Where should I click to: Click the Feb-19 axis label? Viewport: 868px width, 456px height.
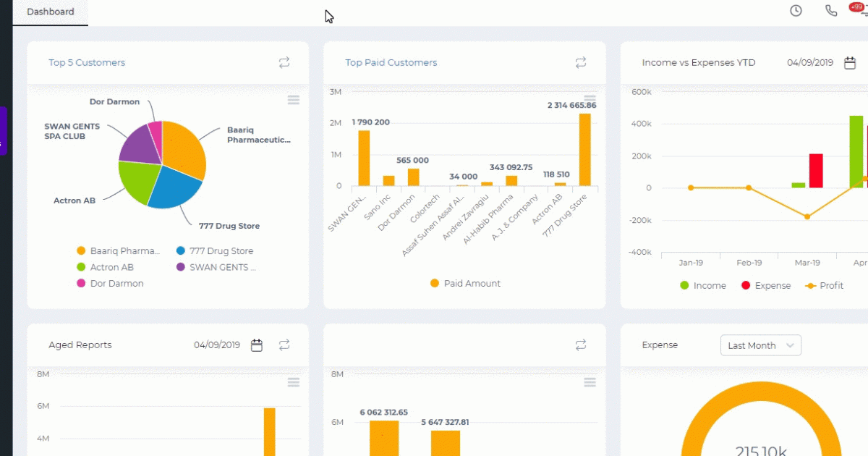click(749, 263)
